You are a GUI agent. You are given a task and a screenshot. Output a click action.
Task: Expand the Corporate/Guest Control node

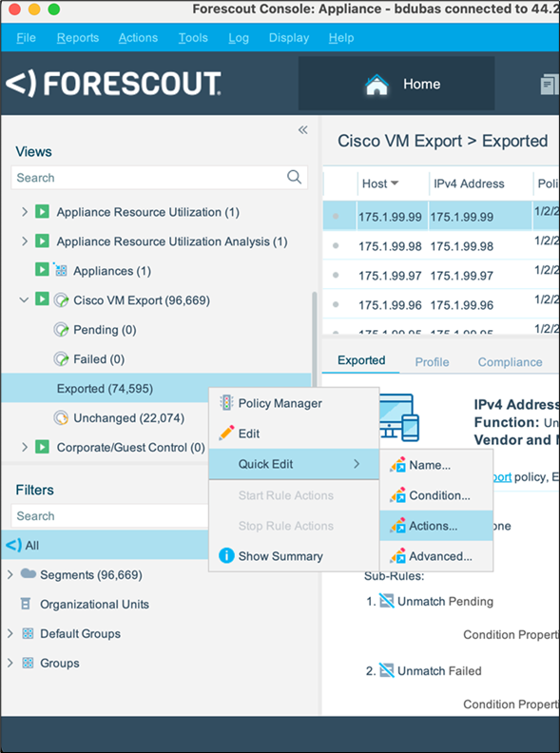tap(25, 447)
